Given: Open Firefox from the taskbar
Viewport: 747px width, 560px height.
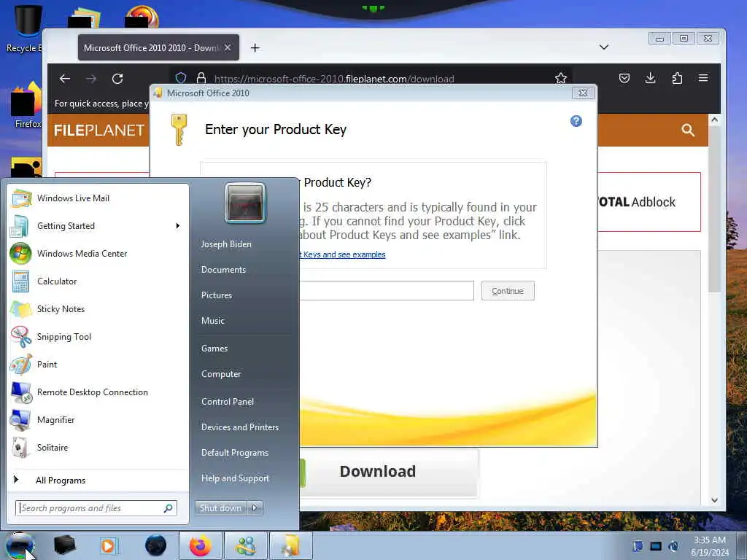Looking at the screenshot, I should pyautogui.click(x=200, y=545).
